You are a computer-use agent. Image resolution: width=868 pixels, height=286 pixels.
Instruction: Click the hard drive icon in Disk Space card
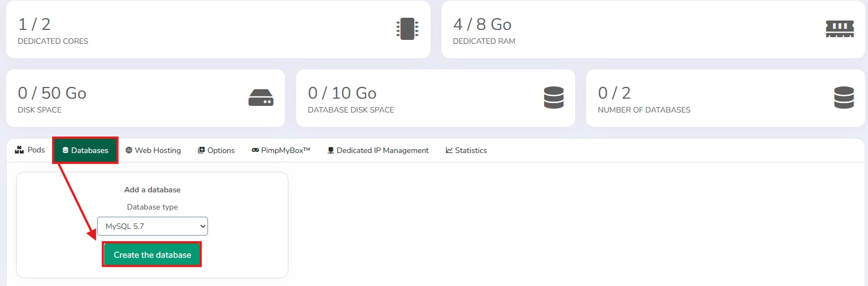pyautogui.click(x=261, y=98)
